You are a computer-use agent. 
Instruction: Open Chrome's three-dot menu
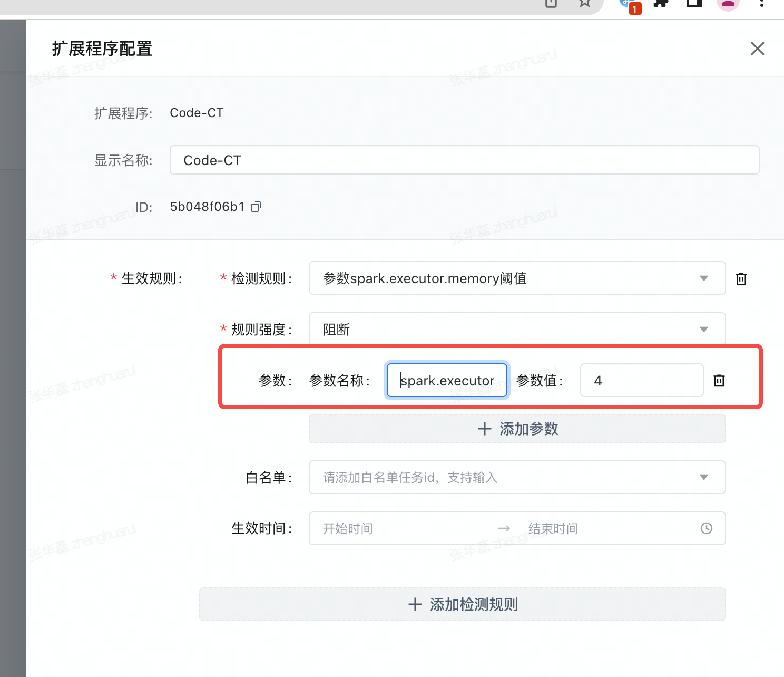761,4
